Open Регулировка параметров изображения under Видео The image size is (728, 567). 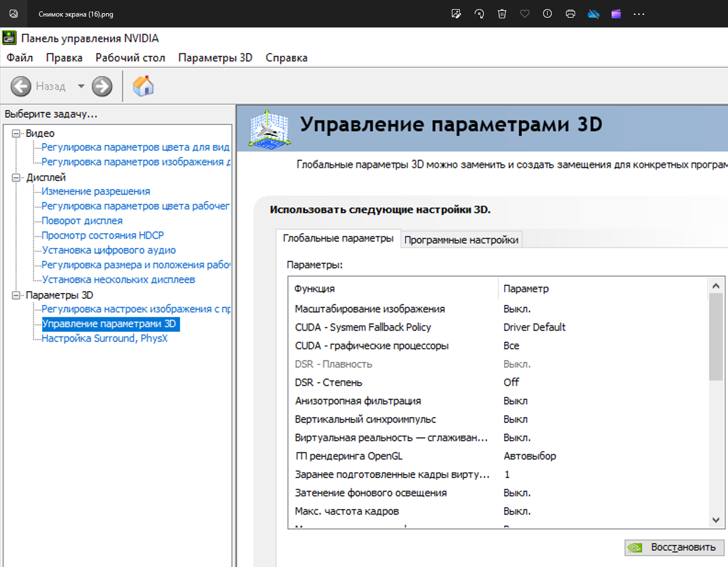point(136,162)
